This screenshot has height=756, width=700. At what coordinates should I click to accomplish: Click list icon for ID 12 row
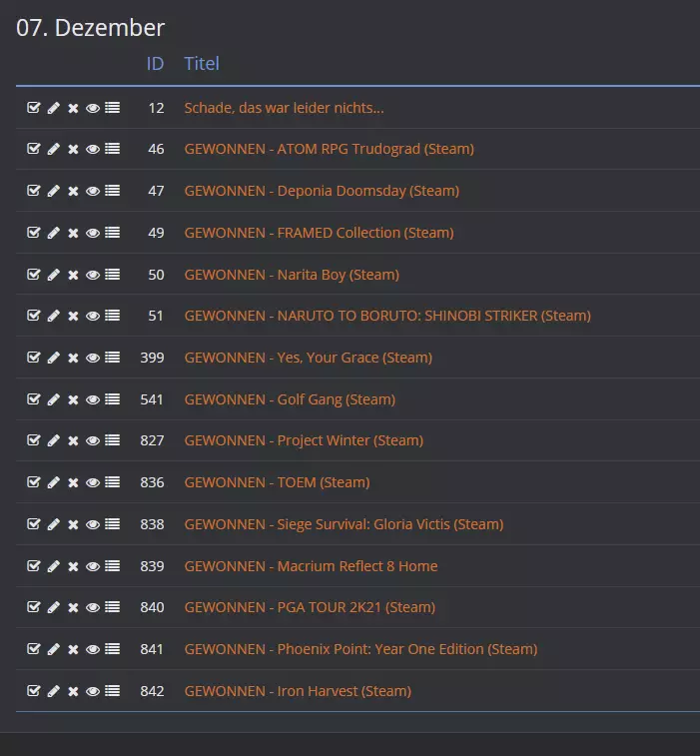point(112,108)
